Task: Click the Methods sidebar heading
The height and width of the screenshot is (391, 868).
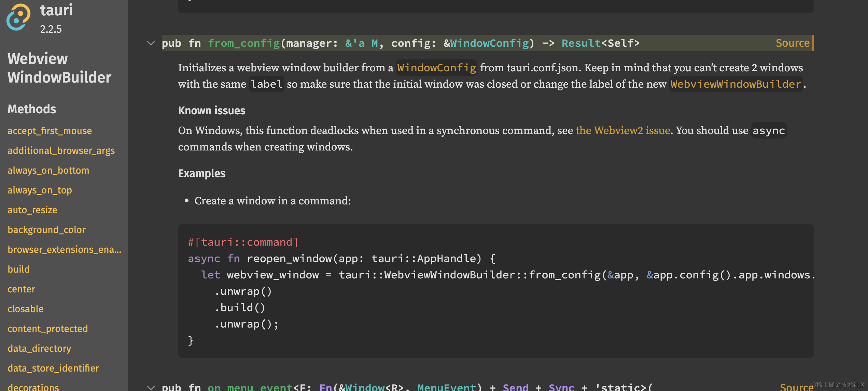Action: click(32, 109)
